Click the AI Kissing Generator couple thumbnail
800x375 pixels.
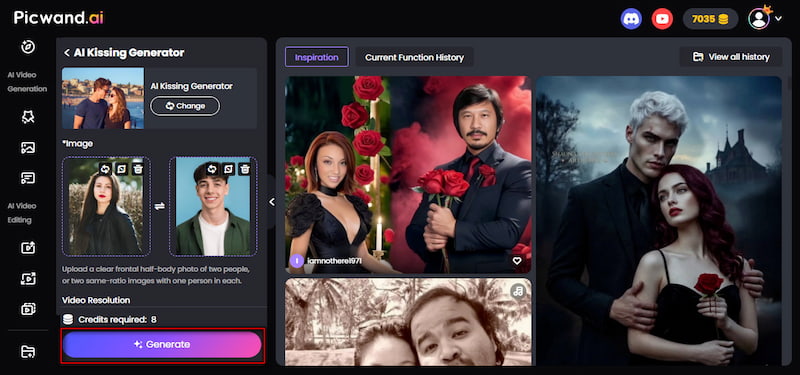(x=103, y=98)
